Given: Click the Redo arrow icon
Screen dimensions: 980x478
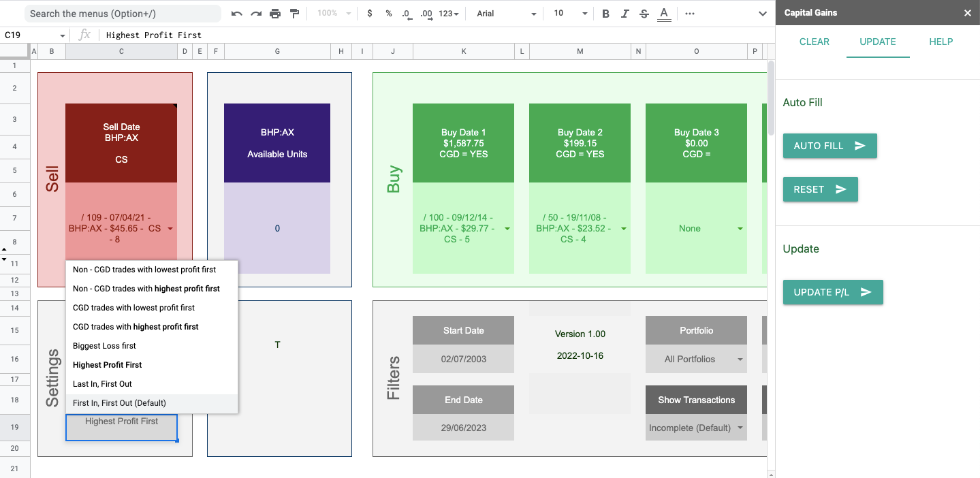Looking at the screenshot, I should [x=256, y=14].
